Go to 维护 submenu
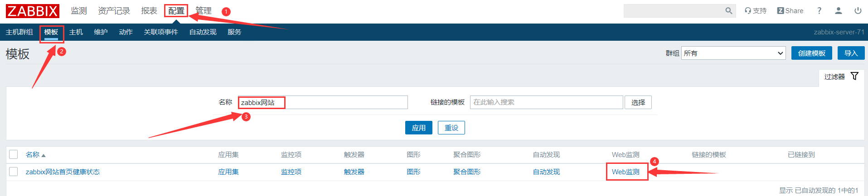This screenshot has height=196, width=868. point(101,32)
